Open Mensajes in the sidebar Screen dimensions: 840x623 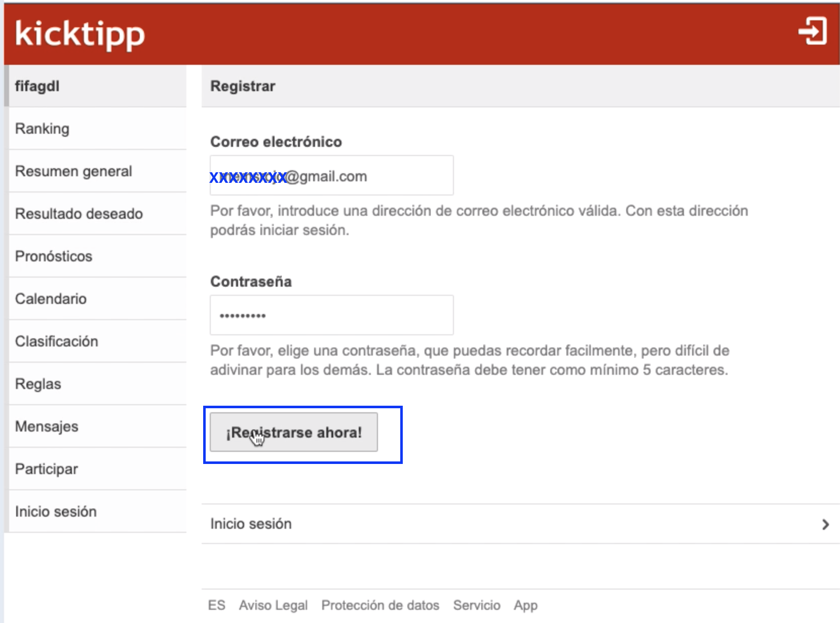pos(47,426)
